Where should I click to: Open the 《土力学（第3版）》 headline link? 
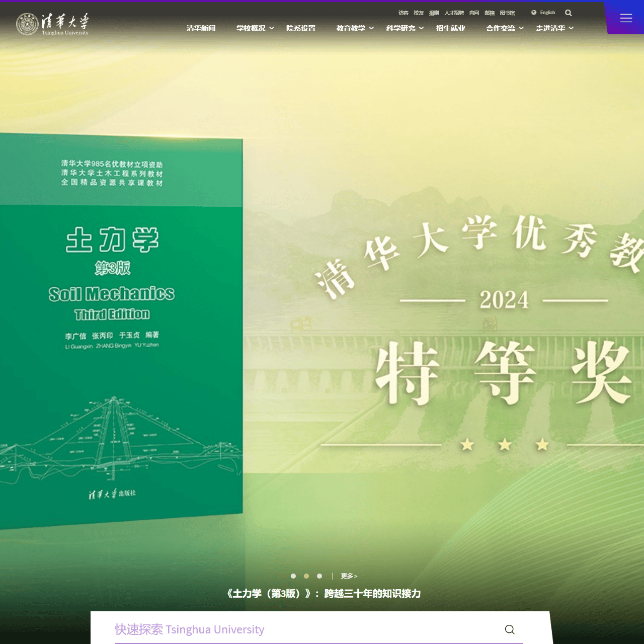pyautogui.click(x=323, y=594)
